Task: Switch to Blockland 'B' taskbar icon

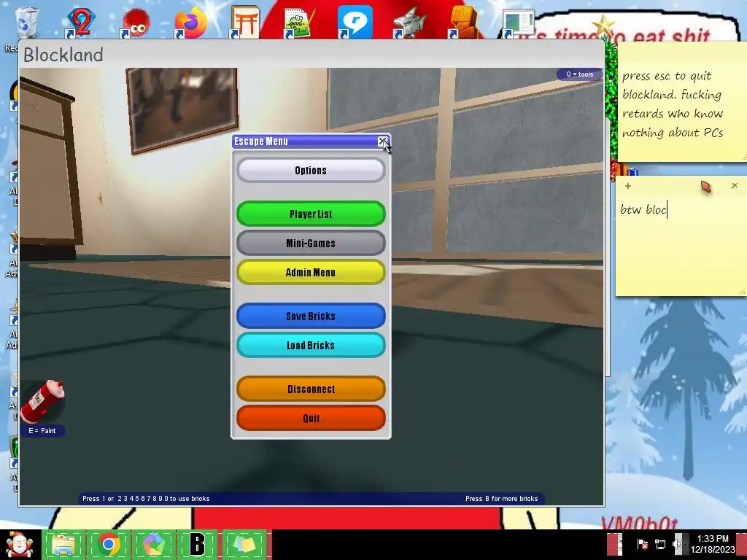Action: 197,544
